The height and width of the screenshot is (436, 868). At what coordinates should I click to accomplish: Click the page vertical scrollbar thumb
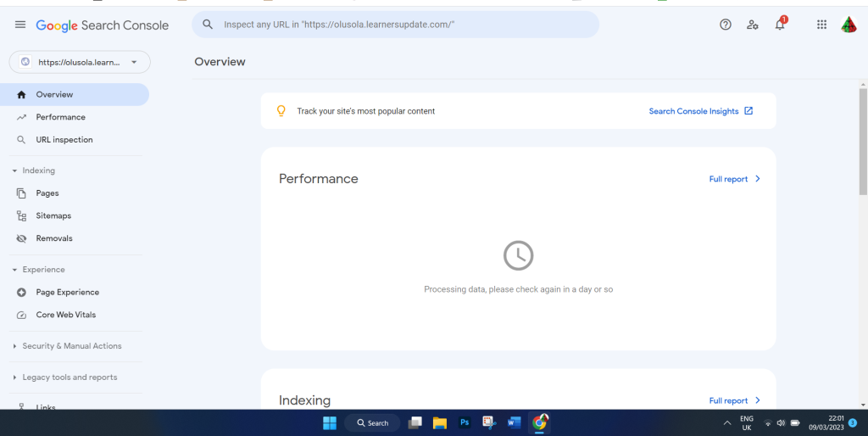pos(863,142)
